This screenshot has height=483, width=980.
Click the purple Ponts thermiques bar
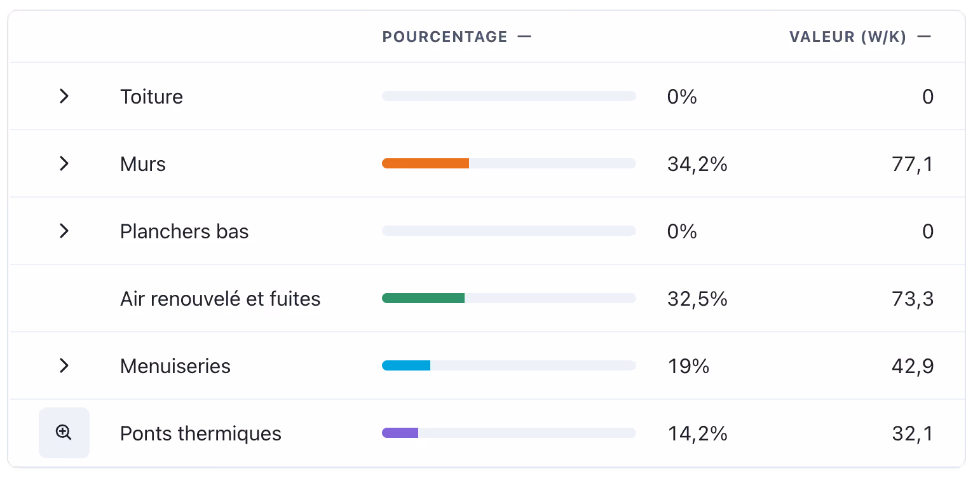400,433
